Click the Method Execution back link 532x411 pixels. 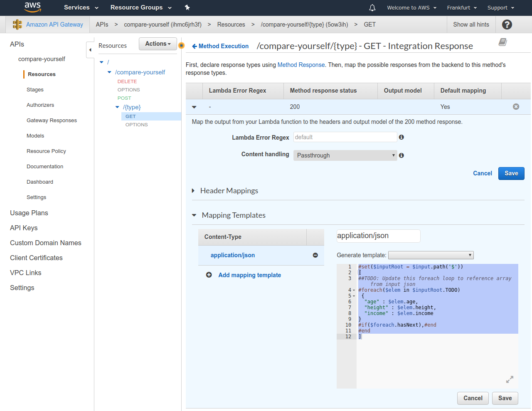pos(224,46)
